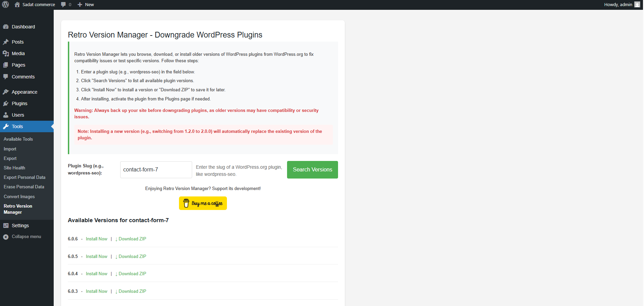
Task: Focus the Plugin Slug input field
Action: [x=156, y=170]
